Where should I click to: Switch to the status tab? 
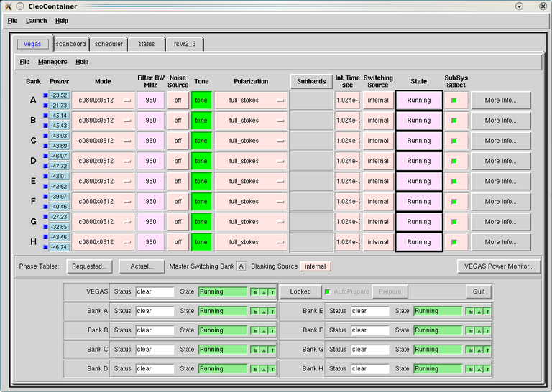tap(147, 44)
